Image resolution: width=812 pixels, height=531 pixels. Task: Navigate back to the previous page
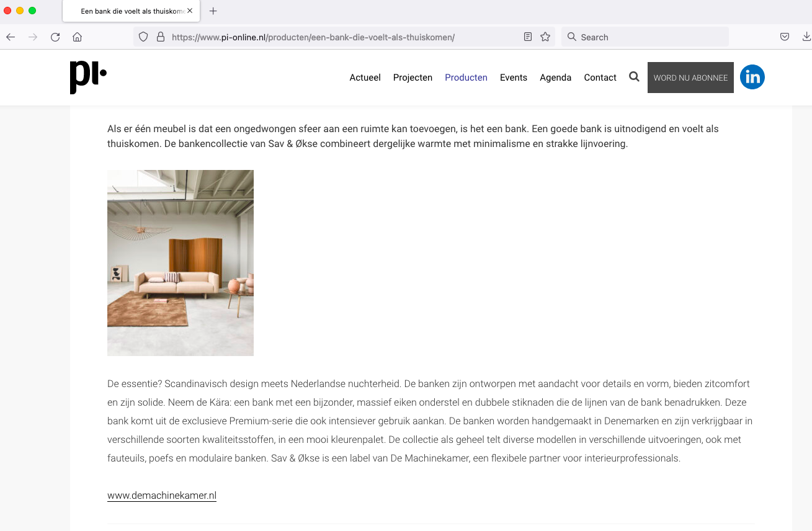coord(11,37)
